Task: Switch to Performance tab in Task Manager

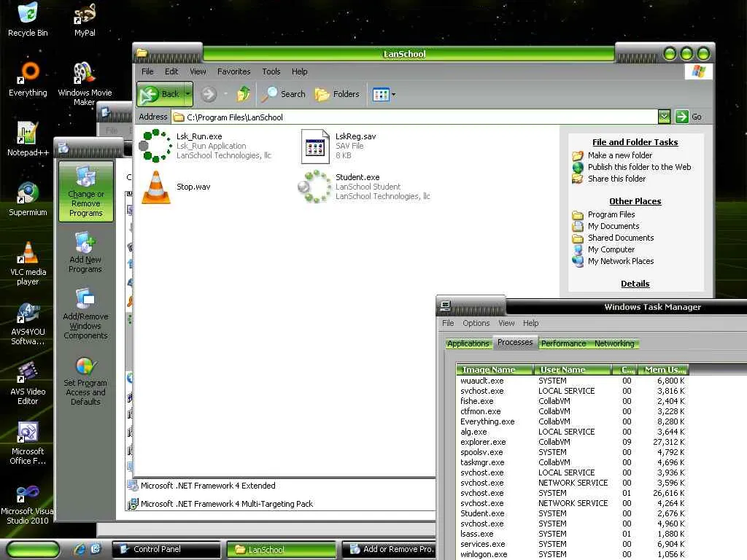Action: point(563,343)
